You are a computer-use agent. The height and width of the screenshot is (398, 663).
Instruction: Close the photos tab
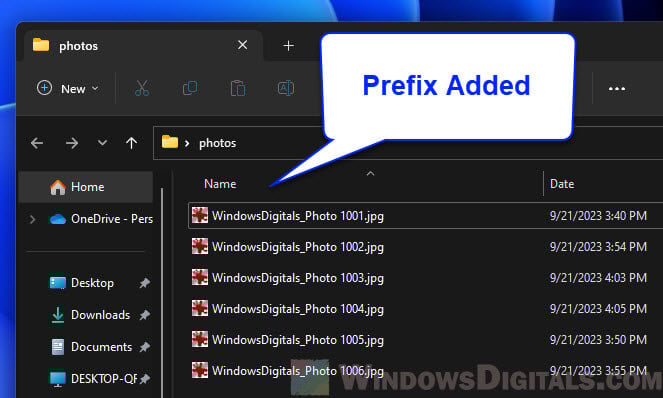point(242,45)
